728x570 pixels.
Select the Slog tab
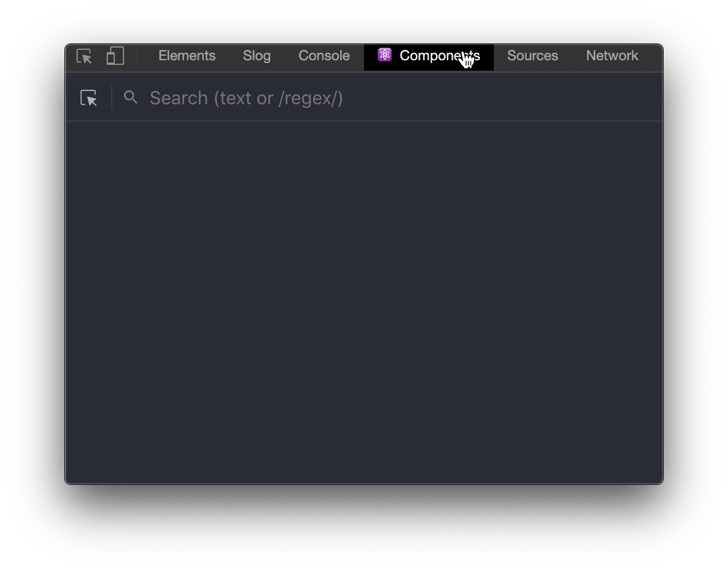coord(256,56)
